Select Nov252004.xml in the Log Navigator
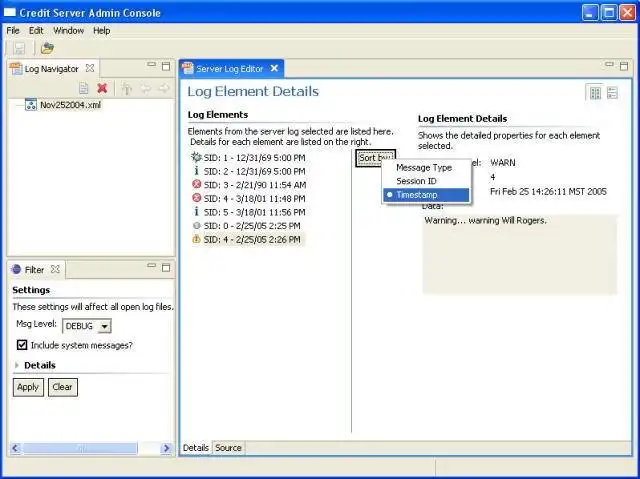The height and width of the screenshot is (479, 640). tap(70, 105)
